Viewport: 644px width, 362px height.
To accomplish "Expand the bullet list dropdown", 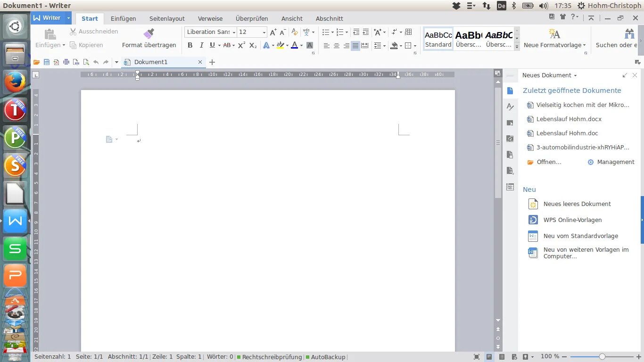I will point(332,32).
